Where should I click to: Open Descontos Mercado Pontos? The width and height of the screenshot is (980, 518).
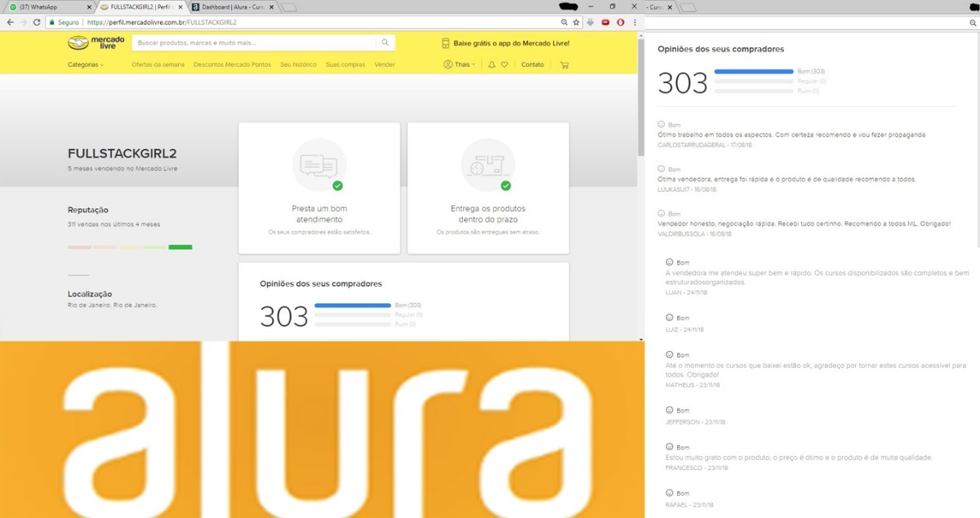coord(232,65)
